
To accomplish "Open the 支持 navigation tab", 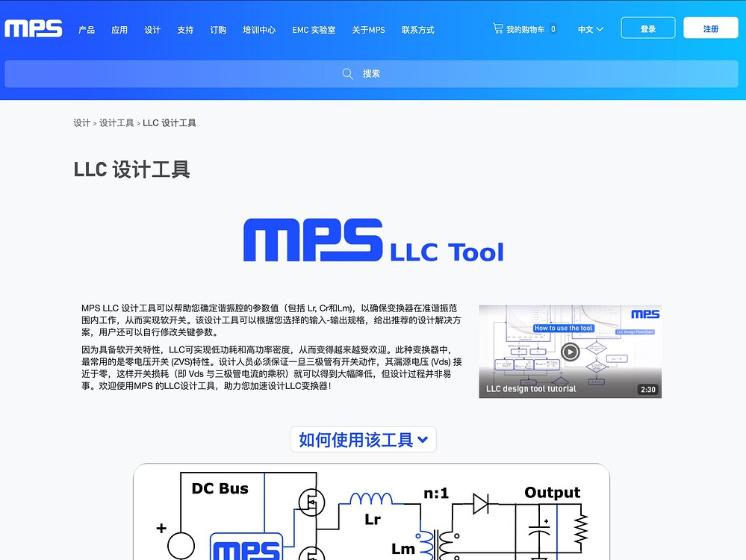I will click(x=185, y=30).
